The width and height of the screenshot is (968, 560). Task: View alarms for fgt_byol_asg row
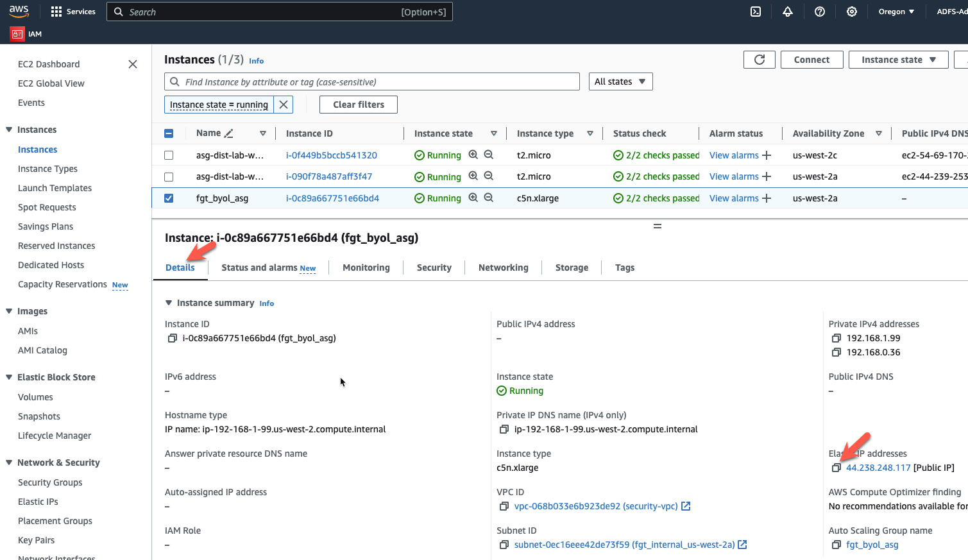click(734, 198)
